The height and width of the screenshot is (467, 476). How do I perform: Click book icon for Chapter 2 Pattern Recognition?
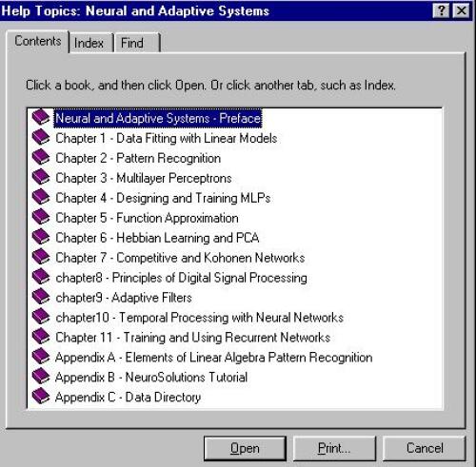point(41,158)
